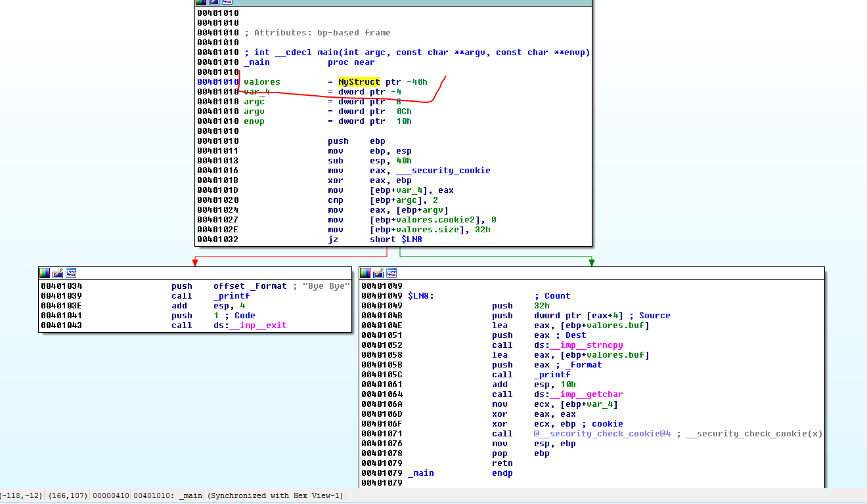
Task: Click group nodes icon in $LN8 block
Action: point(391,273)
